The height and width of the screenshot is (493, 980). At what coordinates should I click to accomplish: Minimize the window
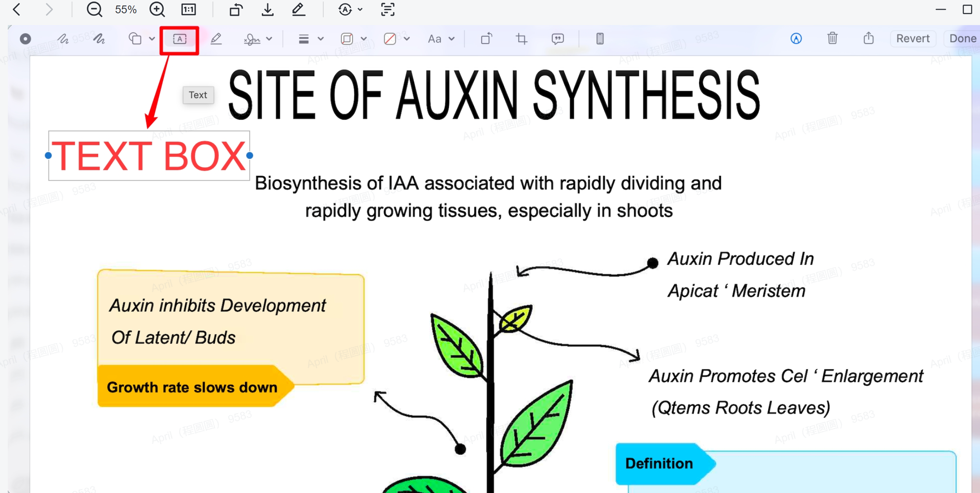940,9
